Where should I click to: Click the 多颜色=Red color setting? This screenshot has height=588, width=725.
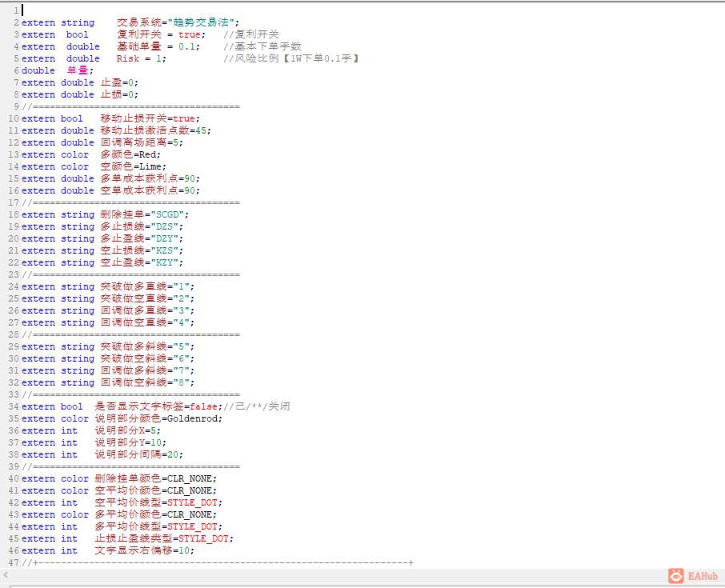point(91,154)
